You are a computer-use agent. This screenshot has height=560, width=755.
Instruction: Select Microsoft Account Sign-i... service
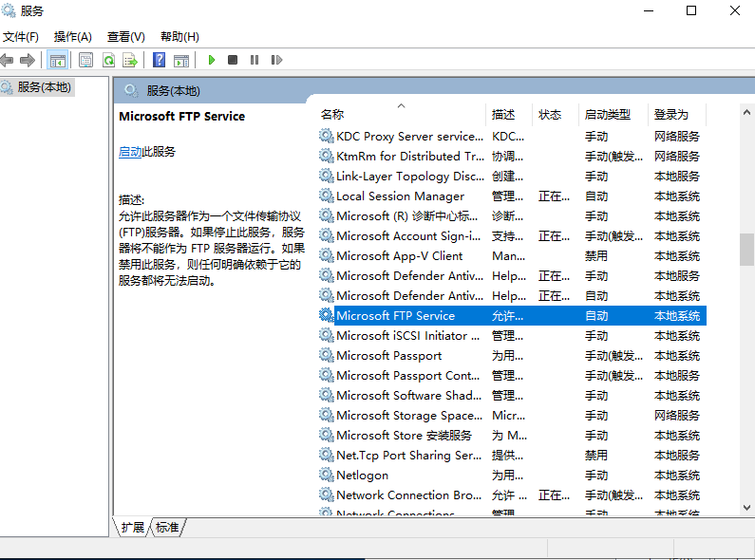408,235
